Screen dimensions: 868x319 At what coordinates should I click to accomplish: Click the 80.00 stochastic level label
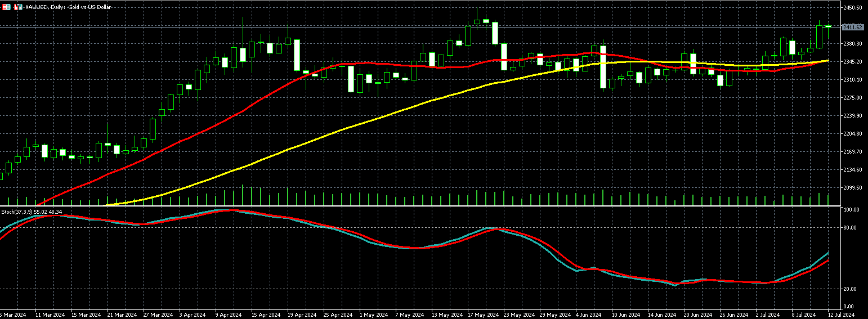tap(851, 227)
